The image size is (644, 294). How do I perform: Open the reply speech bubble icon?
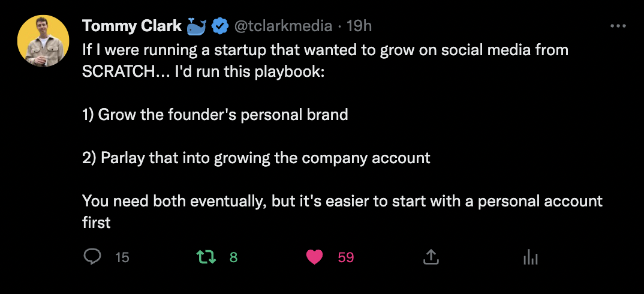pos(92,257)
